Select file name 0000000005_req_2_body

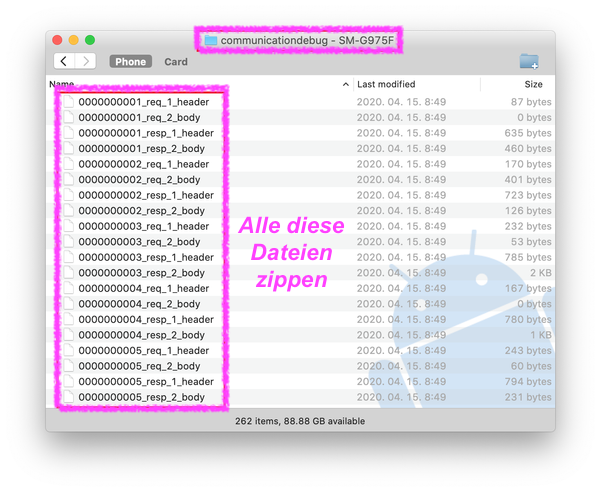click(140, 366)
